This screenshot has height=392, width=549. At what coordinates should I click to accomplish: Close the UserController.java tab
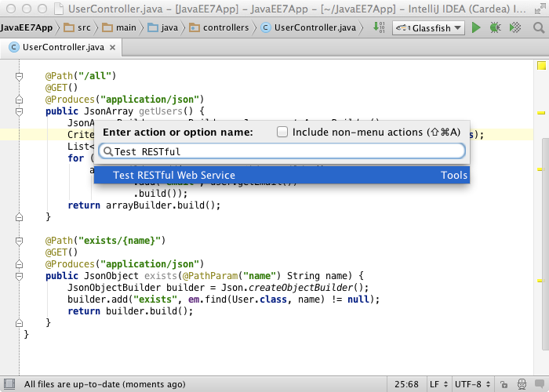[112, 47]
